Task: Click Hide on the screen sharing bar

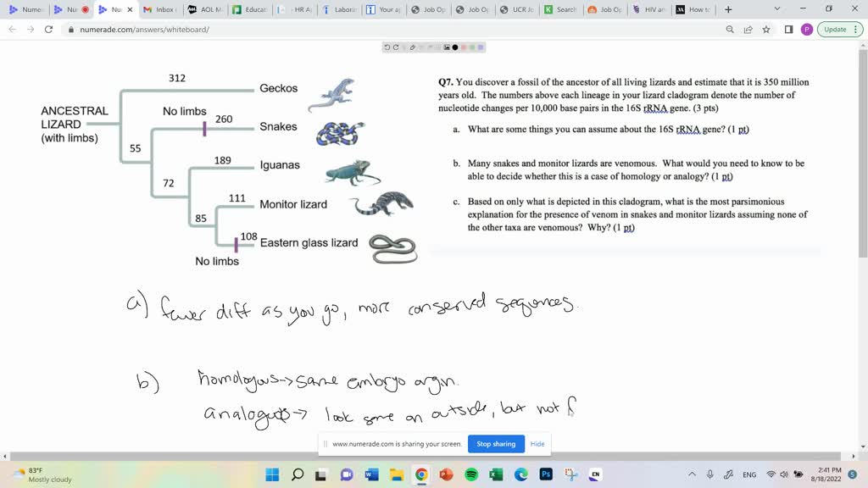Action: 537,444
